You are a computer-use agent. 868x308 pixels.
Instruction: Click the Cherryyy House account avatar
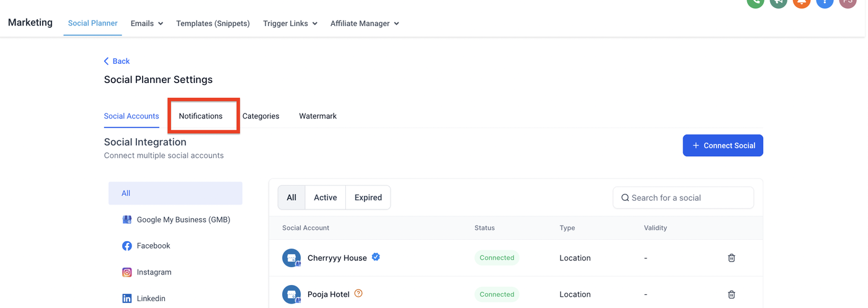coord(291,258)
